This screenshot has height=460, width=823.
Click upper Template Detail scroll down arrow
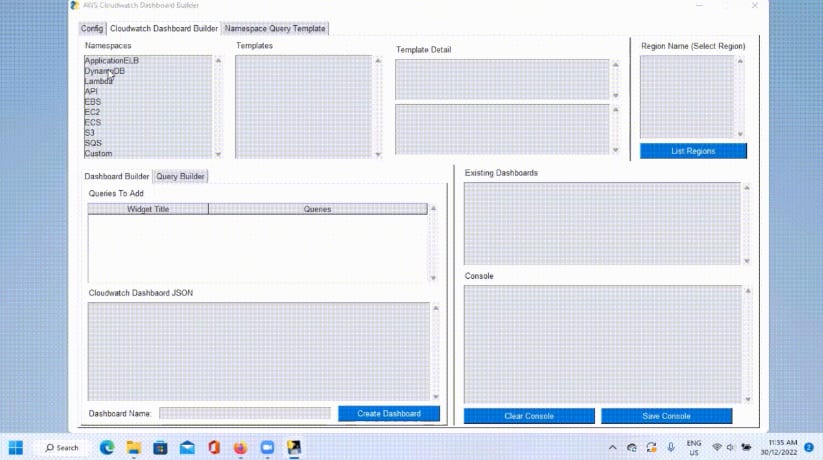616,96
